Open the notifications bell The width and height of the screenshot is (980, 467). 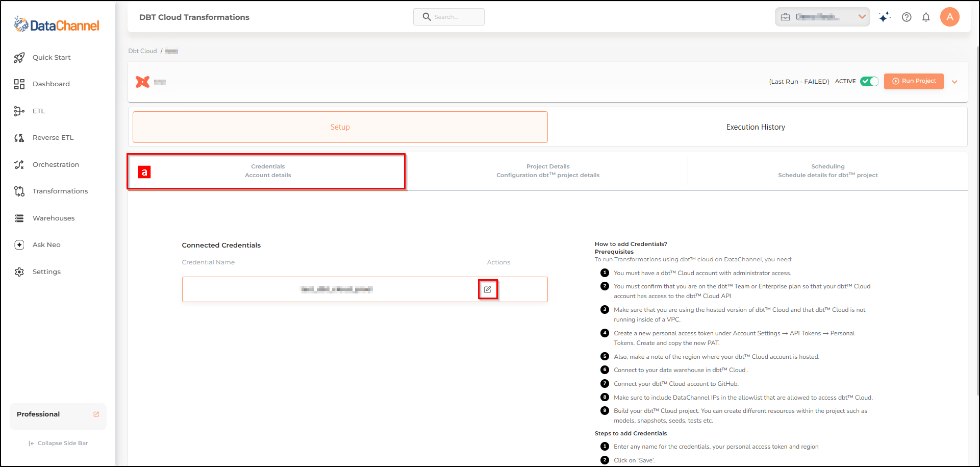[926, 17]
